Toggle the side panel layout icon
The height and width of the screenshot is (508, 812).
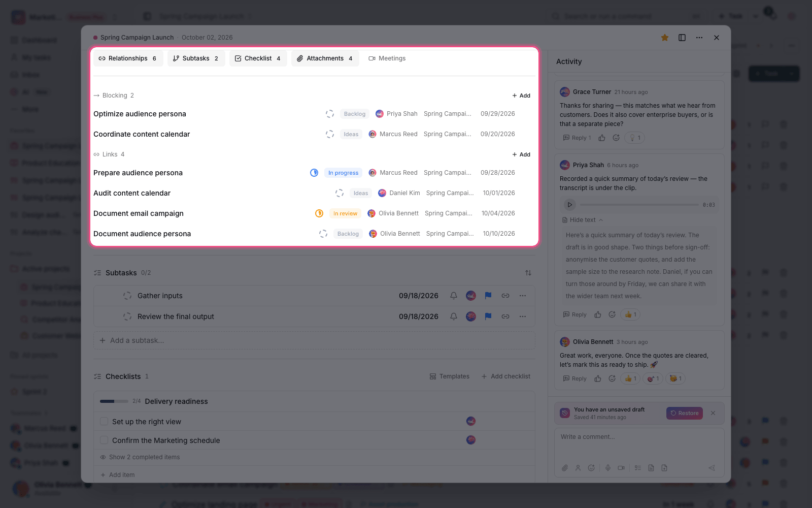(x=682, y=38)
